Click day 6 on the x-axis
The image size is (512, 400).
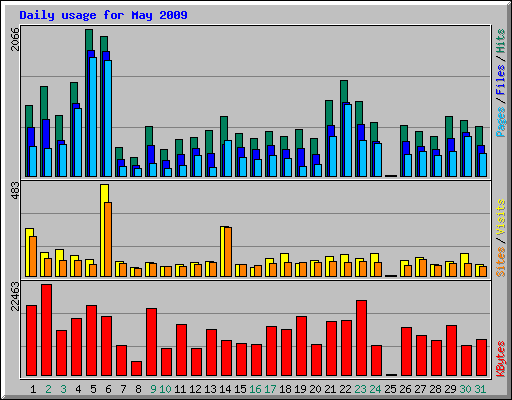108,389
